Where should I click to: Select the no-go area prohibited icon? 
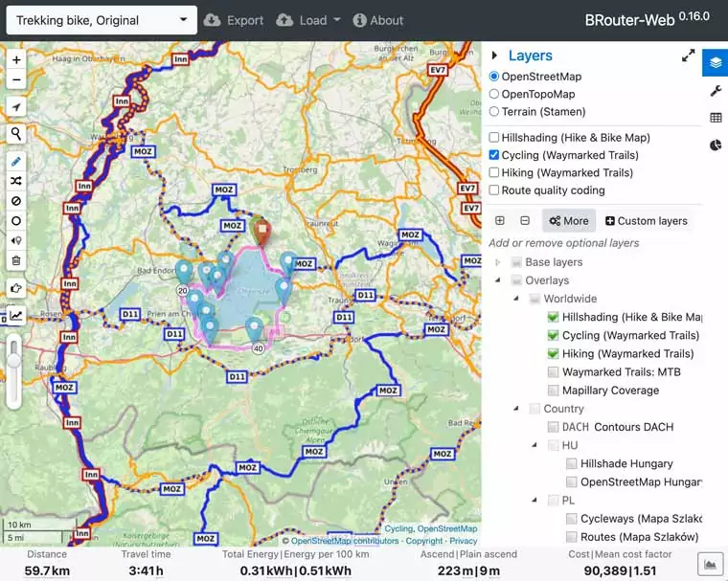[x=16, y=201]
